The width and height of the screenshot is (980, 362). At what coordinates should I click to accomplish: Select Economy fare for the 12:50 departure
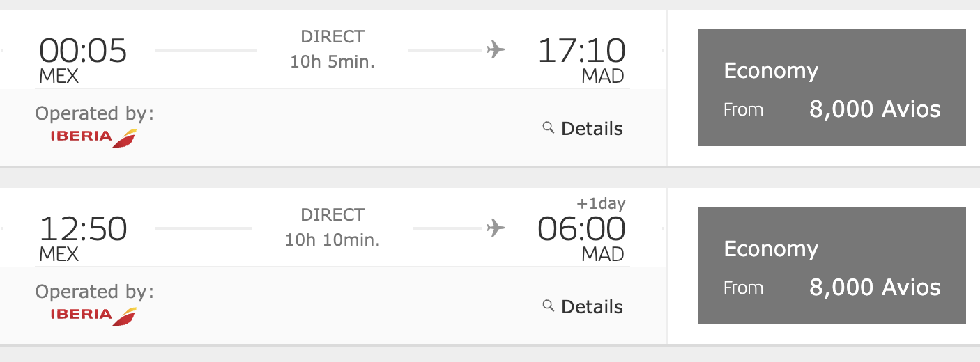832,266
